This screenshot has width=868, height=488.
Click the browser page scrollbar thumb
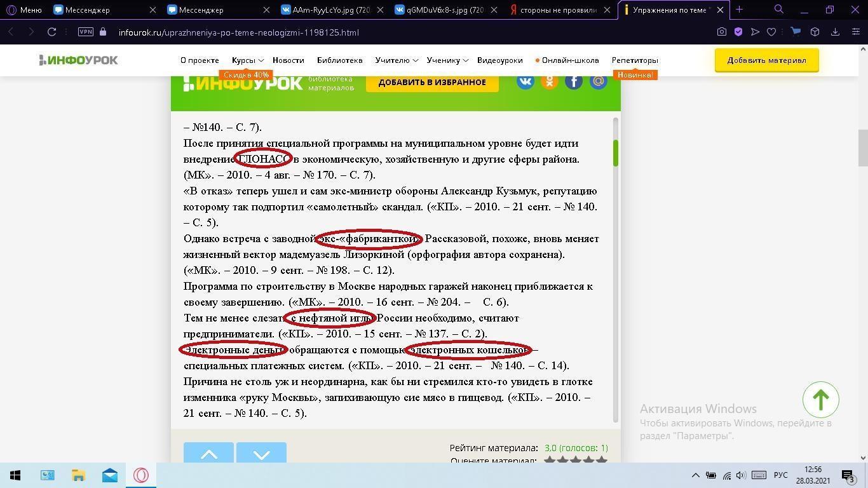(x=862, y=147)
